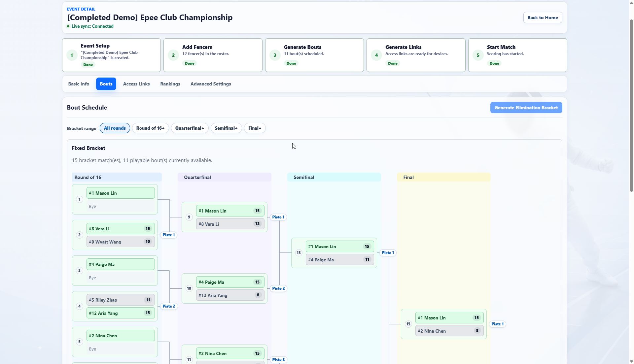Click Generate Elimination Bracket button
This screenshot has height=364, width=634.
click(526, 108)
